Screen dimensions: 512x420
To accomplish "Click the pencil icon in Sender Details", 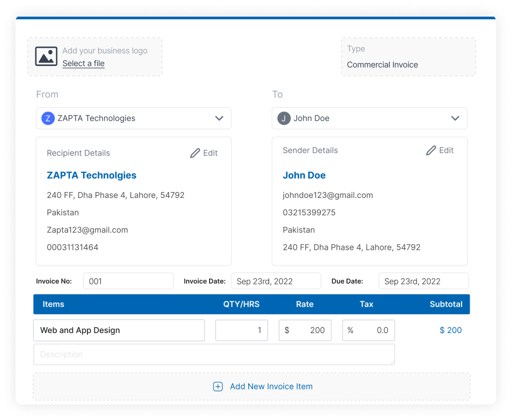I will point(431,151).
